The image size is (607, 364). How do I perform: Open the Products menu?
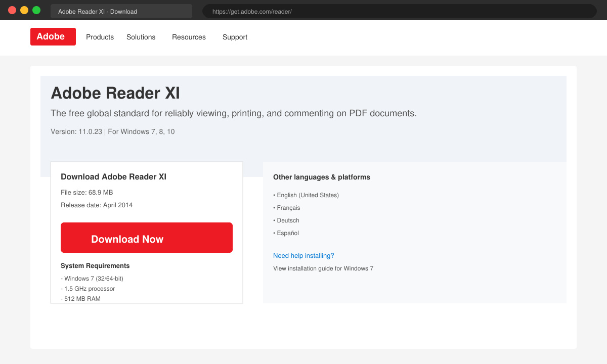tap(100, 37)
